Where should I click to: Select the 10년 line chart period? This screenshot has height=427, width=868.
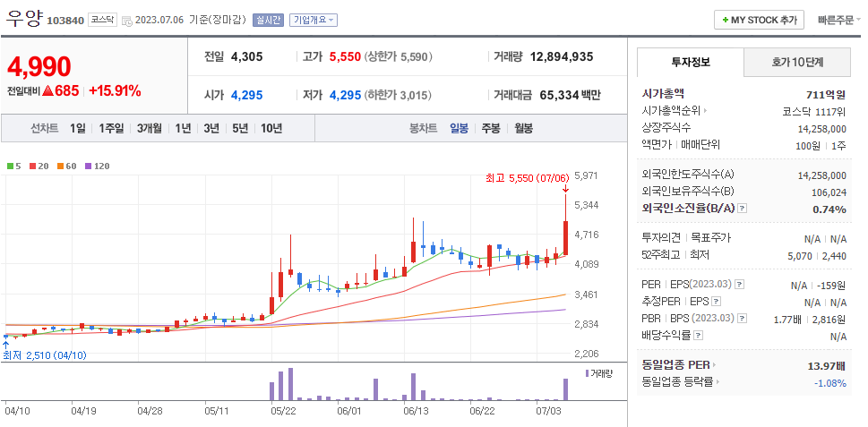pos(271,128)
